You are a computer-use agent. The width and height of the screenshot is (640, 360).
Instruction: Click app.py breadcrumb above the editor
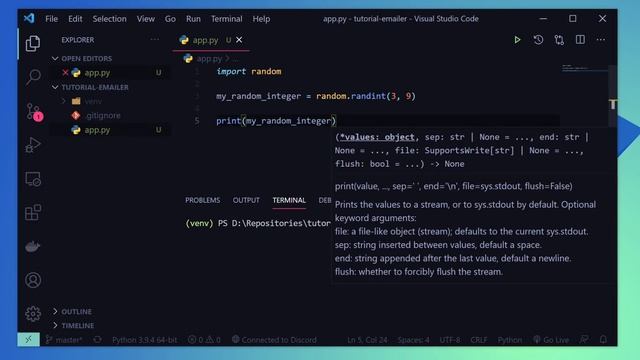coord(209,58)
